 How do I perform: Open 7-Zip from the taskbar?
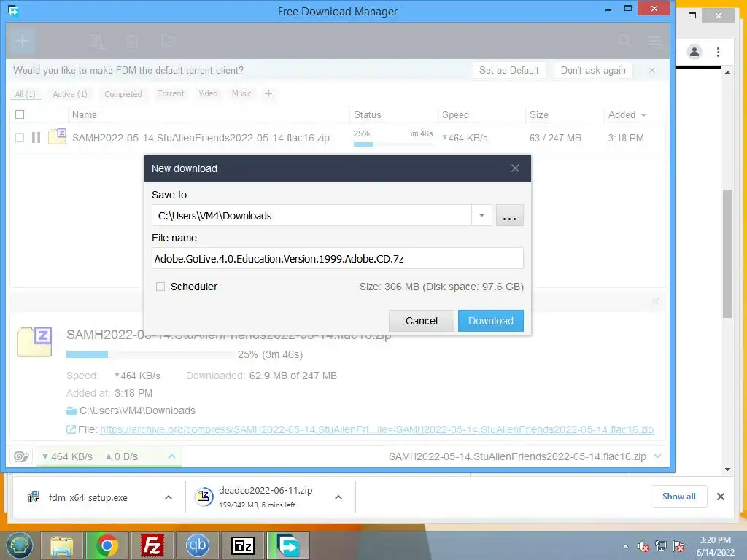point(242,545)
